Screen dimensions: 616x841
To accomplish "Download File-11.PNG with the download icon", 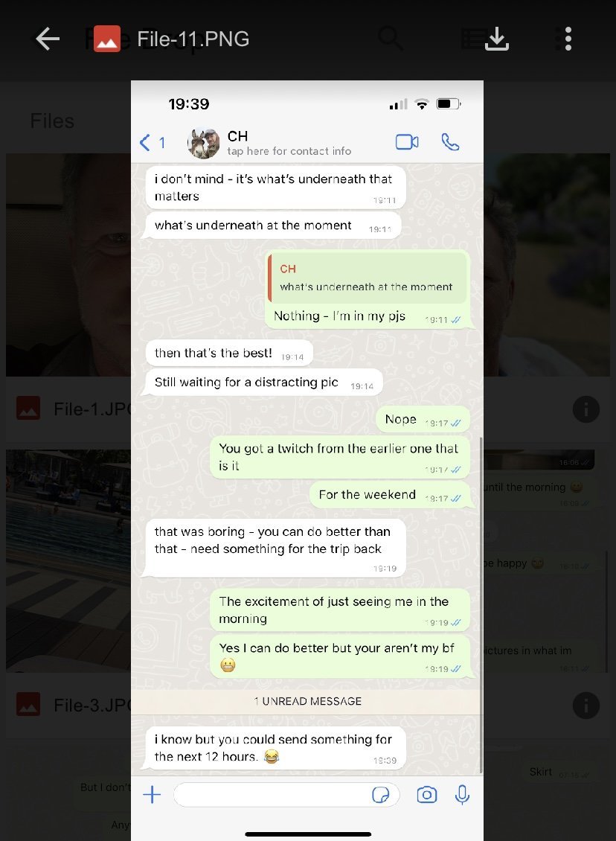I will click(x=496, y=39).
